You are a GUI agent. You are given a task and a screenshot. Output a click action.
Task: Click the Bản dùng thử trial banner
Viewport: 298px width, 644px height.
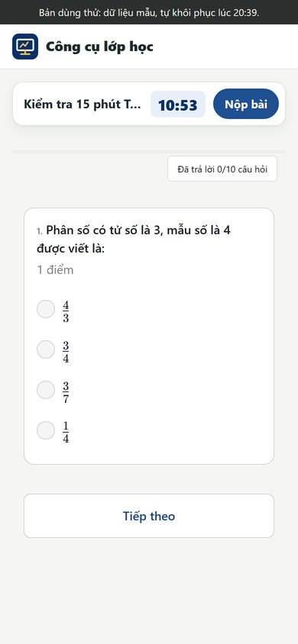pyautogui.click(x=149, y=12)
